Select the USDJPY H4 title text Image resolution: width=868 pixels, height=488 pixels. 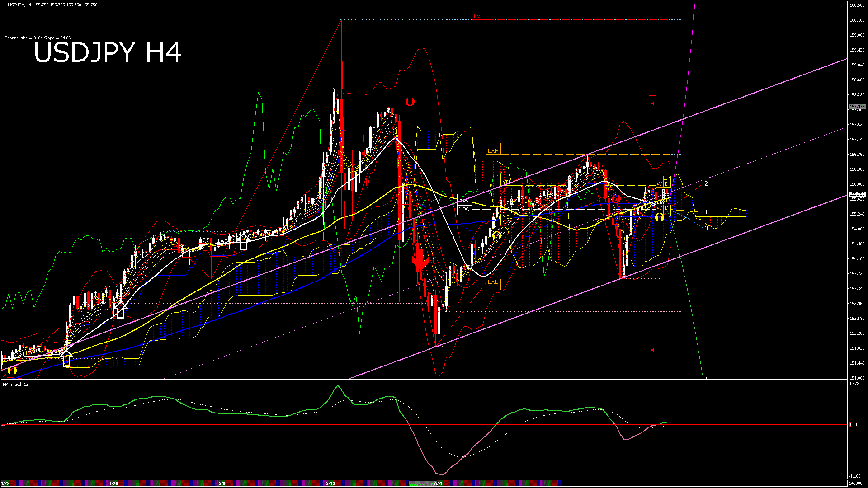pos(108,52)
